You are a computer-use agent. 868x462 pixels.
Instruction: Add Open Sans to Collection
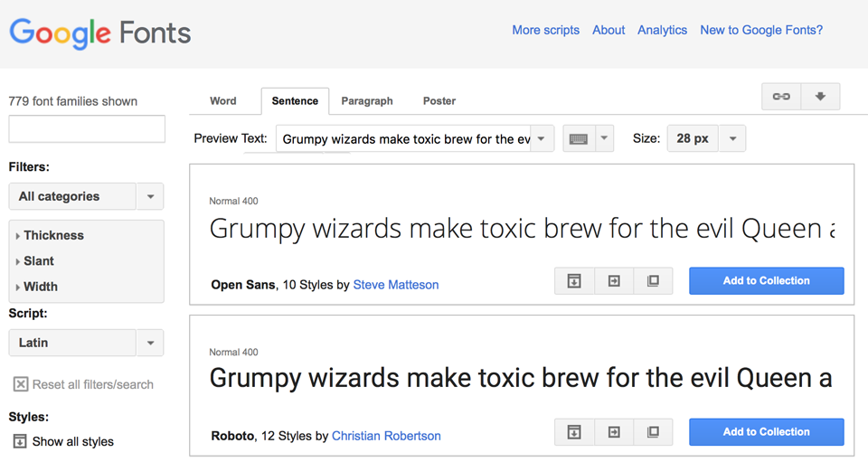tap(767, 281)
